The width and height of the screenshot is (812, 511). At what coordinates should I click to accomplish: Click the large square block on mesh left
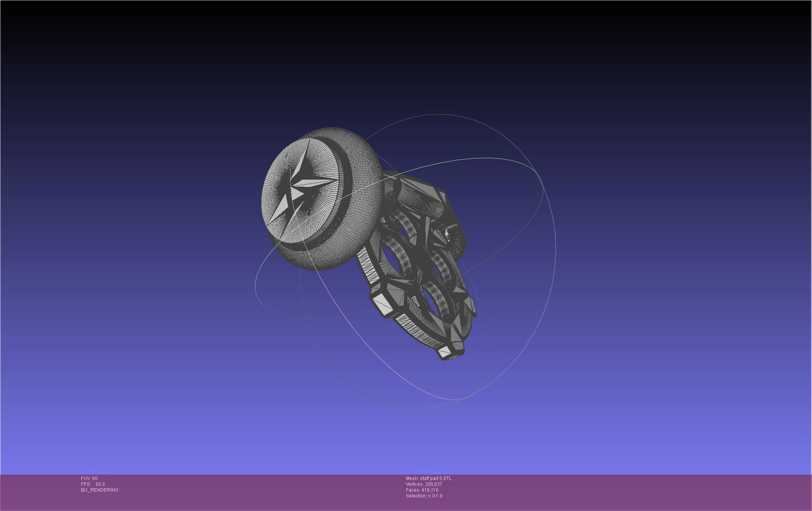(382, 304)
